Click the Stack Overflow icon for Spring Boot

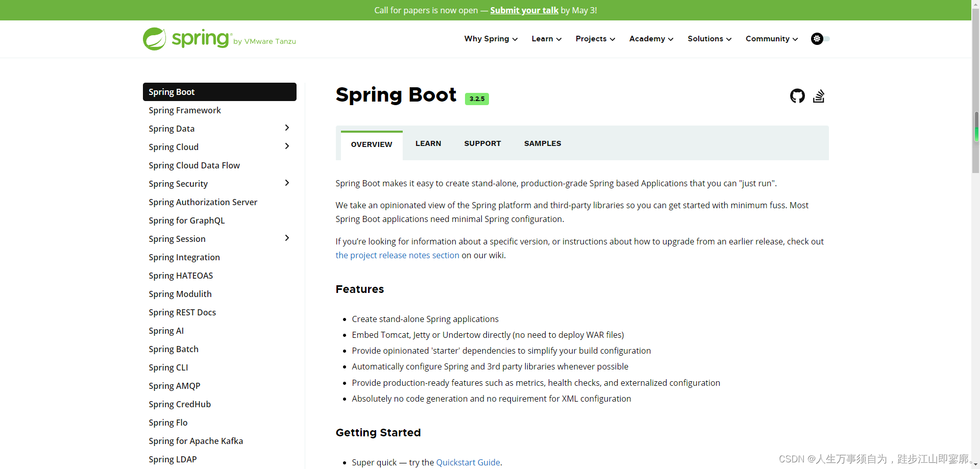(819, 96)
